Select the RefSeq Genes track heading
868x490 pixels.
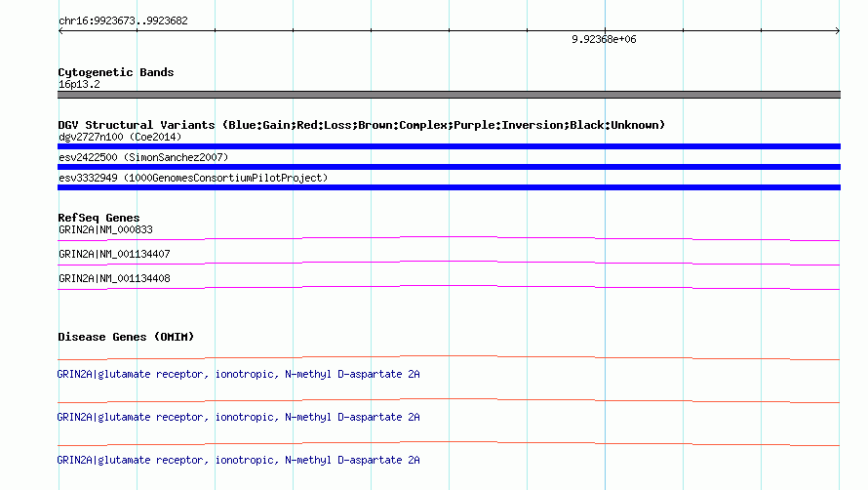tap(99, 218)
